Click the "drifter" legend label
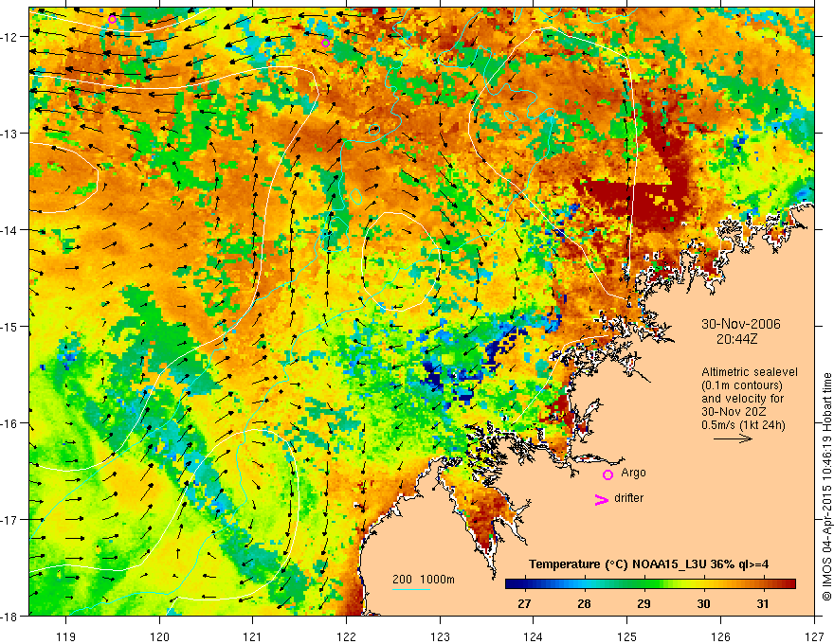834x644 pixels. click(628, 498)
